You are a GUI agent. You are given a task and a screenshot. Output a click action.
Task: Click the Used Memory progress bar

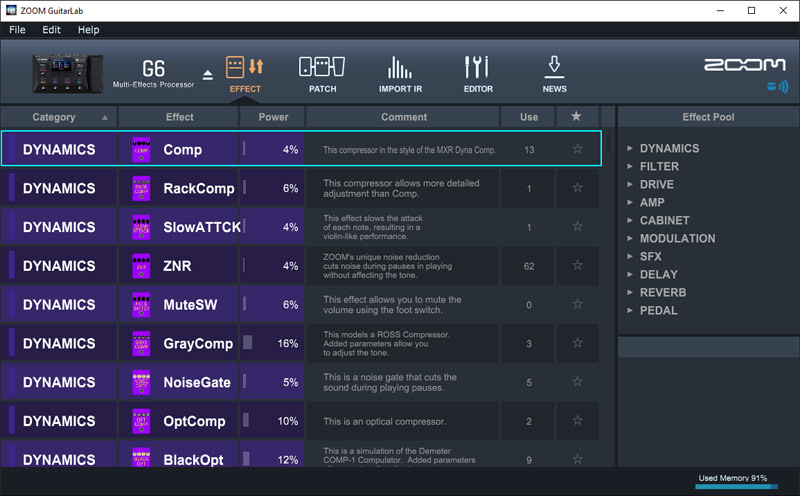(741, 489)
